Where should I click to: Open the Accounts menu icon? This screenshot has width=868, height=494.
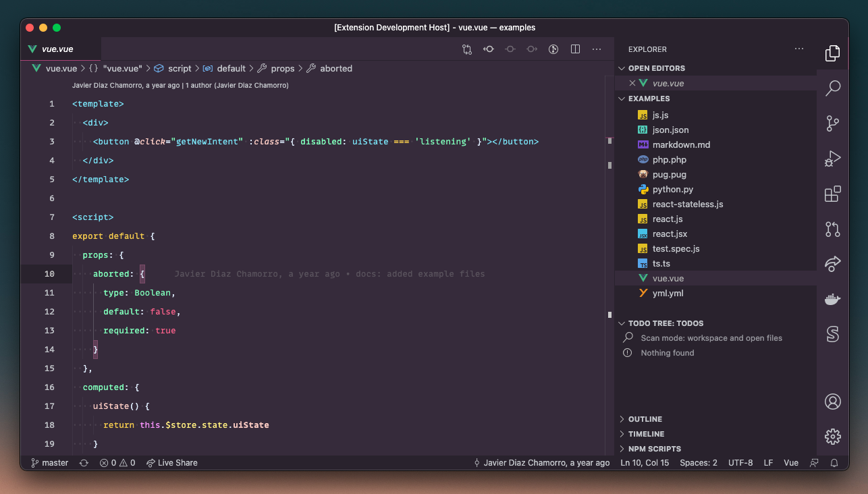point(833,402)
